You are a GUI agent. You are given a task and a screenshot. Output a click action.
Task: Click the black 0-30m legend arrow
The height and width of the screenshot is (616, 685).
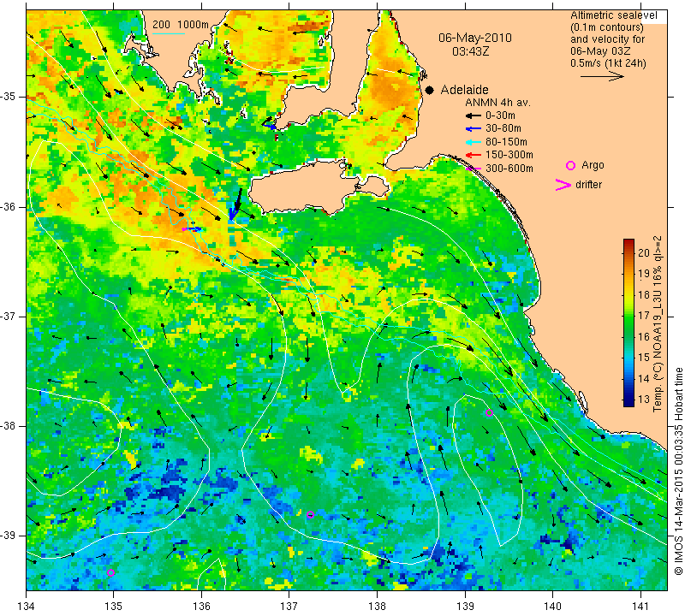[474, 115]
